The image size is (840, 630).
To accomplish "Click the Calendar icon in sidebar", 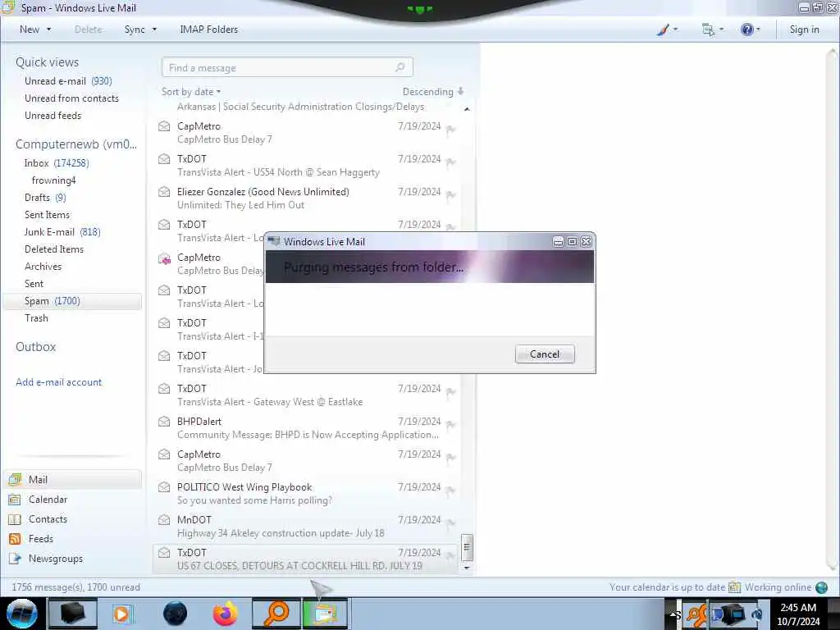I will 15,500.
